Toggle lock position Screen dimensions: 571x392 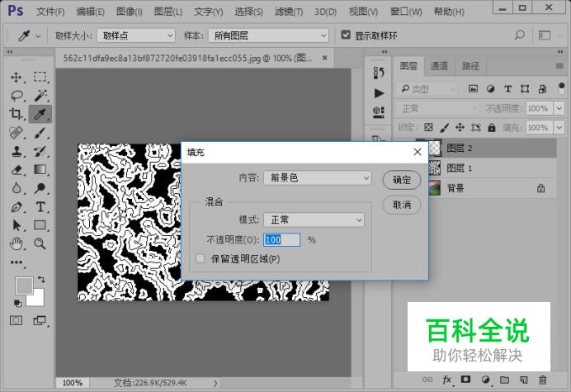point(460,127)
